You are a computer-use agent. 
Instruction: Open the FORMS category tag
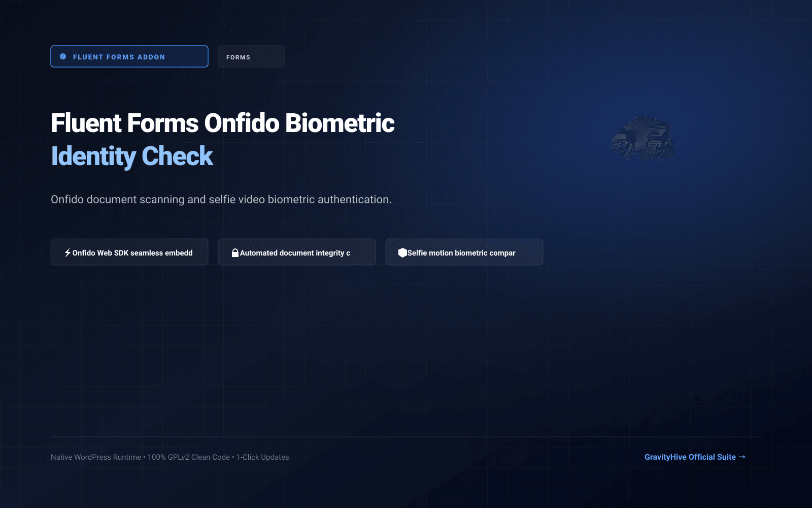(x=251, y=56)
